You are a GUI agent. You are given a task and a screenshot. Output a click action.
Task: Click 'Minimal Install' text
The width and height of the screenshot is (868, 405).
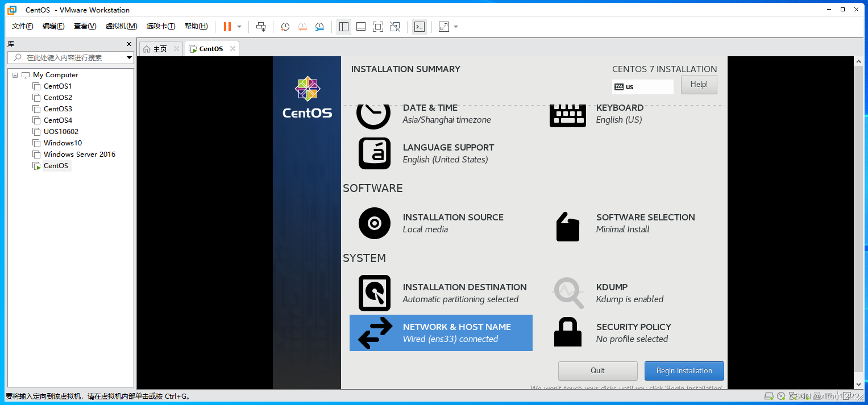point(622,229)
